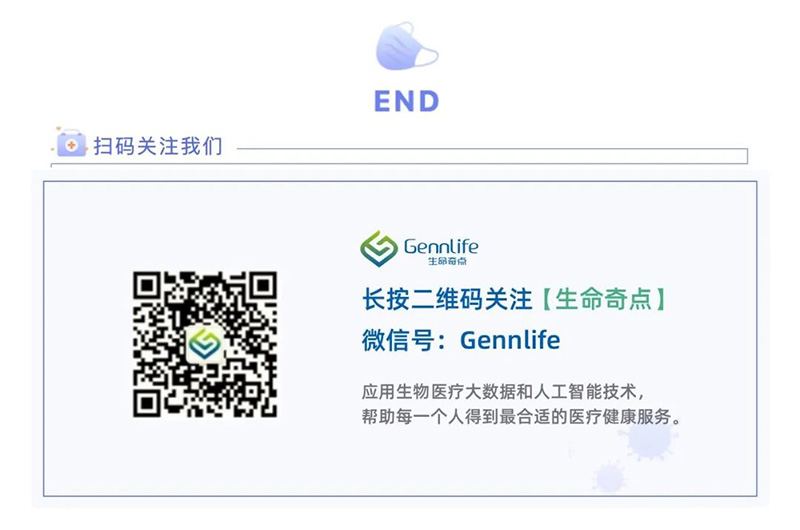Click the 微信号: Gennlife text
Image resolution: width=800 pixels, height=530 pixels.
(x=461, y=340)
